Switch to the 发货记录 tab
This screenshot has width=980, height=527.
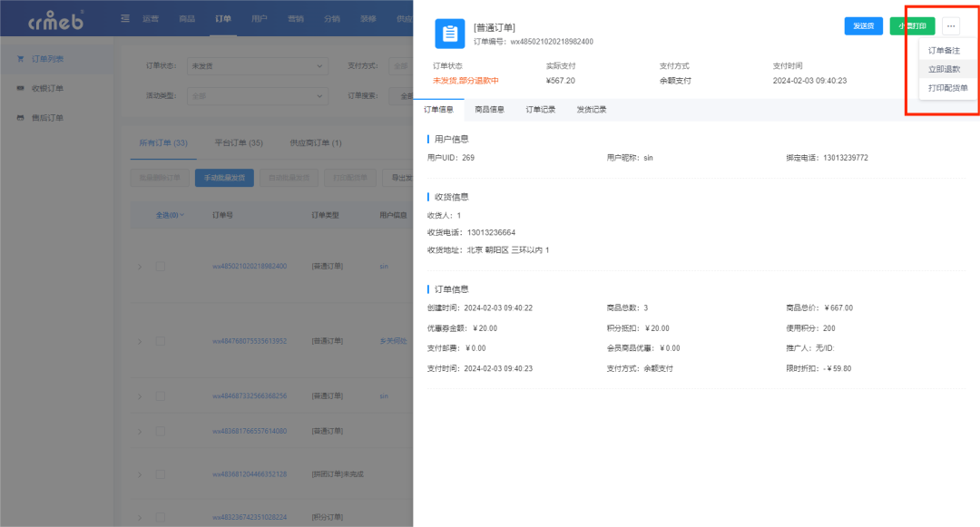tap(592, 109)
